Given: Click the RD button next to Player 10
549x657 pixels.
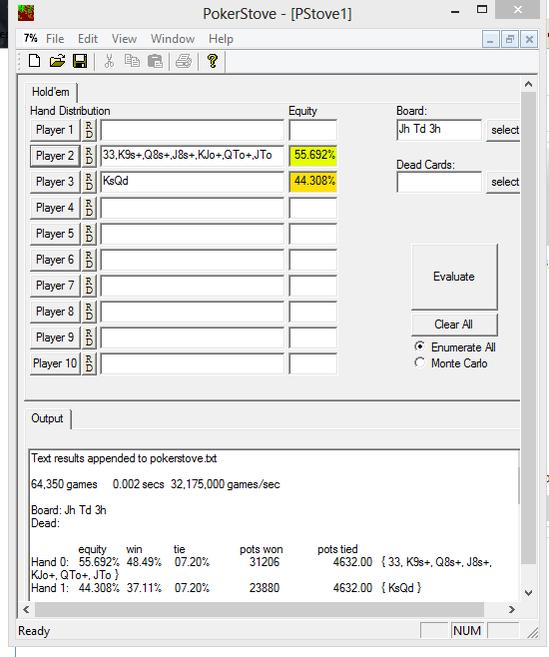Looking at the screenshot, I should click(89, 364).
